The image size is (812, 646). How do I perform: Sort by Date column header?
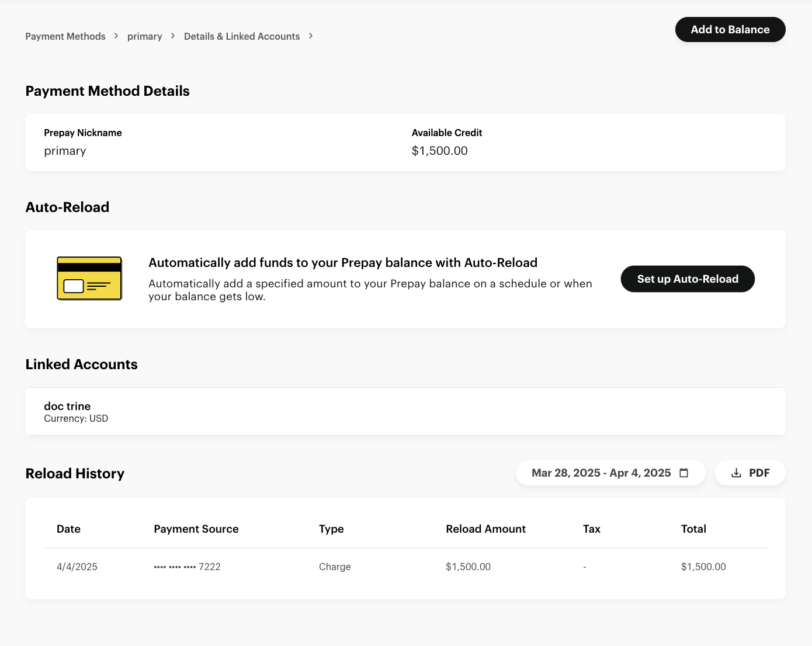pos(68,529)
